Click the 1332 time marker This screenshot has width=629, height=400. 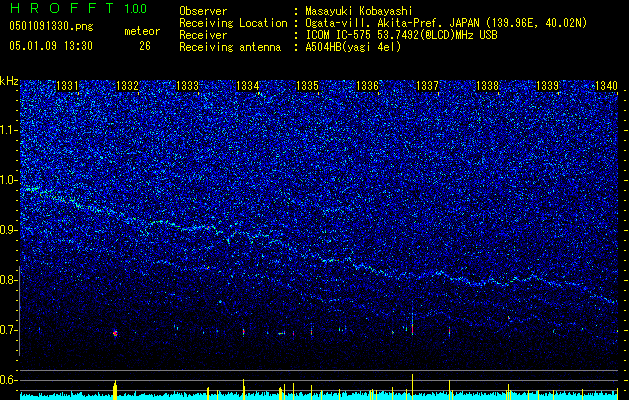[x=127, y=85]
